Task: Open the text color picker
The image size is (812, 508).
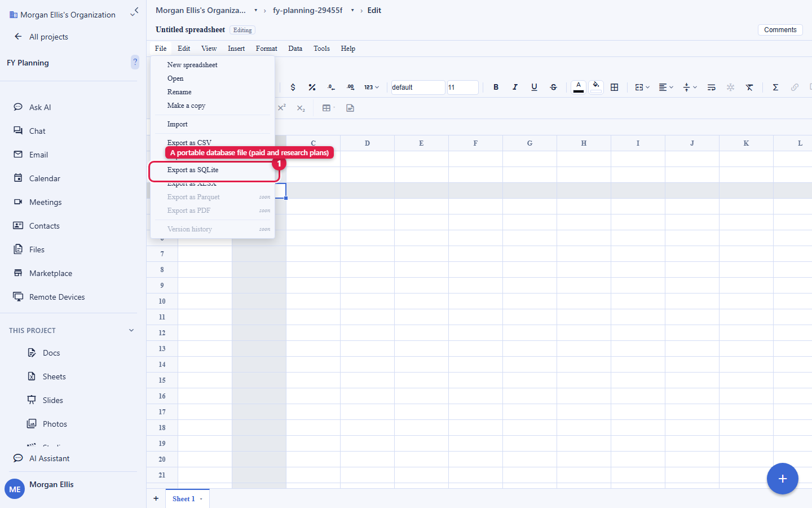Action: click(x=579, y=87)
